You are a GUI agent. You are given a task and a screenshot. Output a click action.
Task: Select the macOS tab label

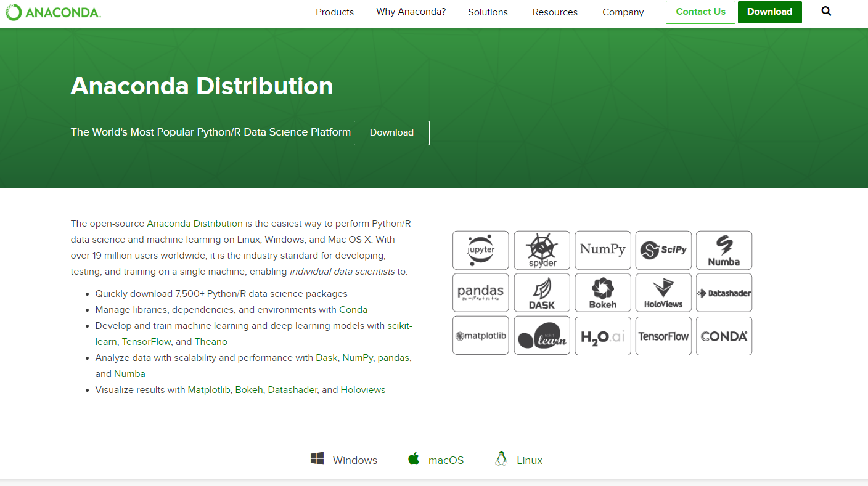click(x=446, y=460)
